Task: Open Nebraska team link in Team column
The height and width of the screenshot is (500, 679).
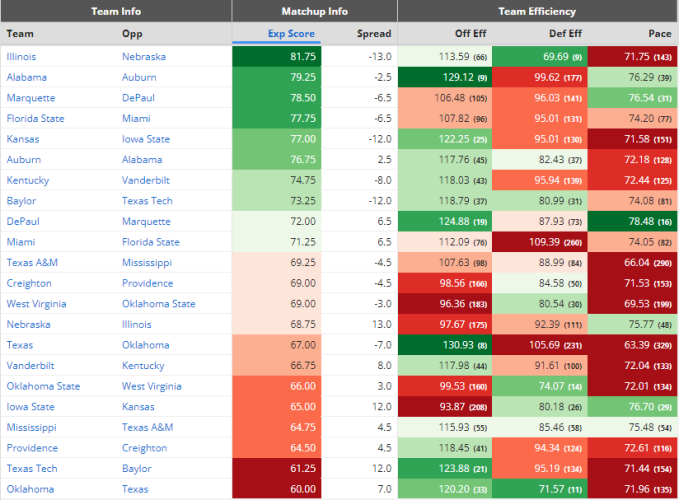Action: pos(28,324)
